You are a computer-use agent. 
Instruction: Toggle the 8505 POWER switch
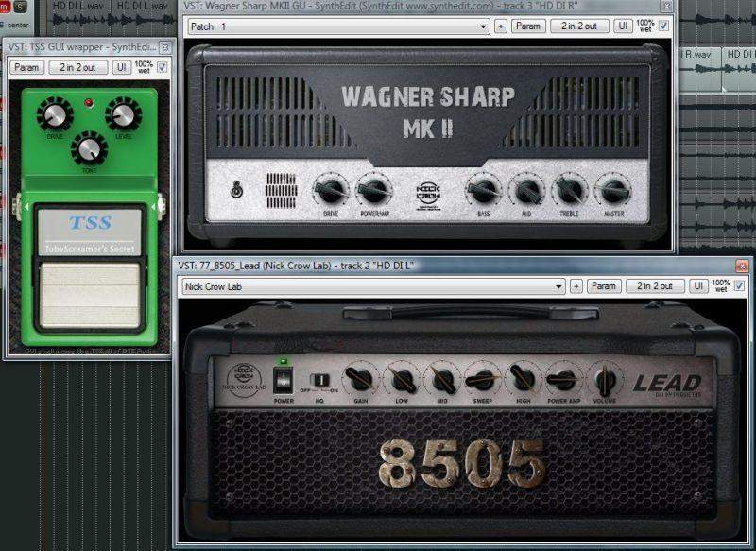point(283,380)
